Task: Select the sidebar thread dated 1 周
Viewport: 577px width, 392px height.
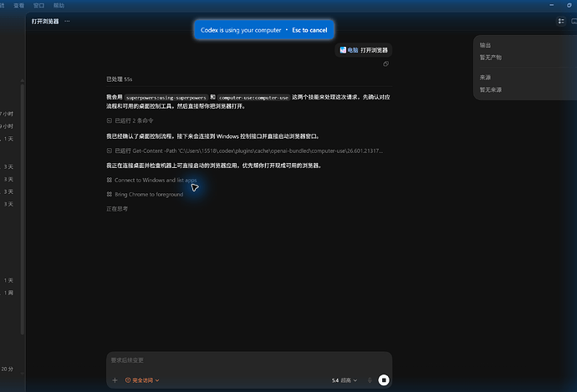Action: coord(9,293)
